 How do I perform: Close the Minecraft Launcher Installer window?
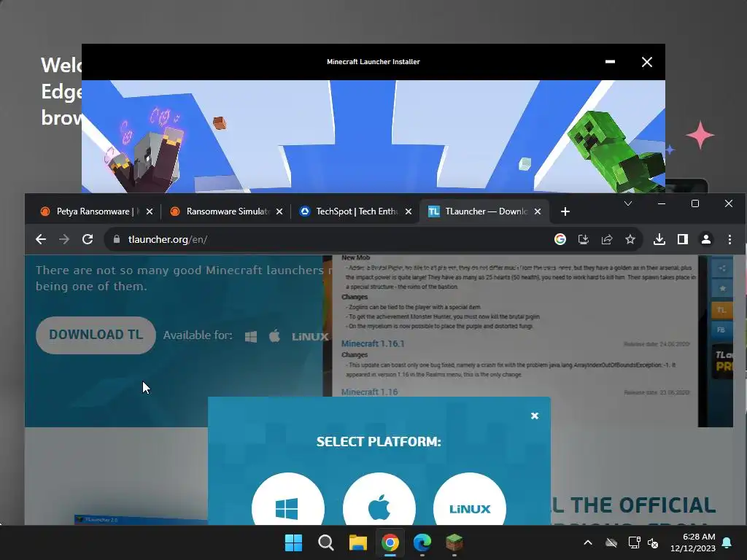coord(647,62)
